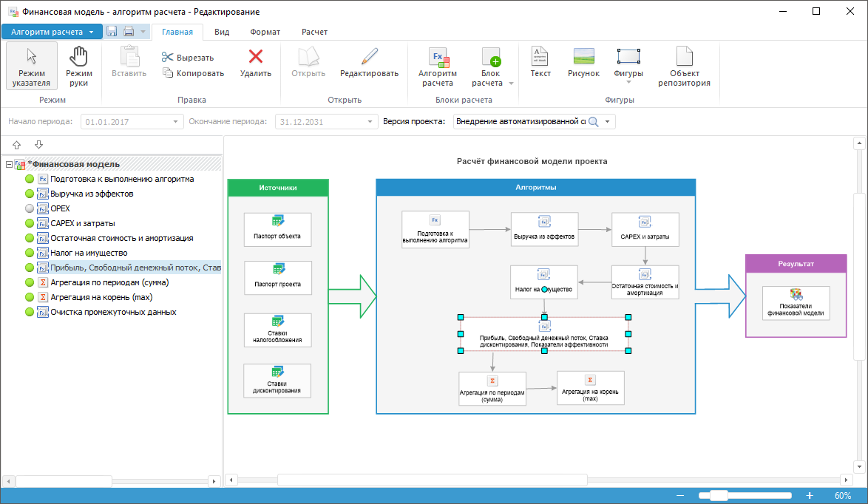This screenshot has width=868, height=504.
Task: Collapse the Финансовая модель tree root
Action: pyautogui.click(x=8, y=164)
